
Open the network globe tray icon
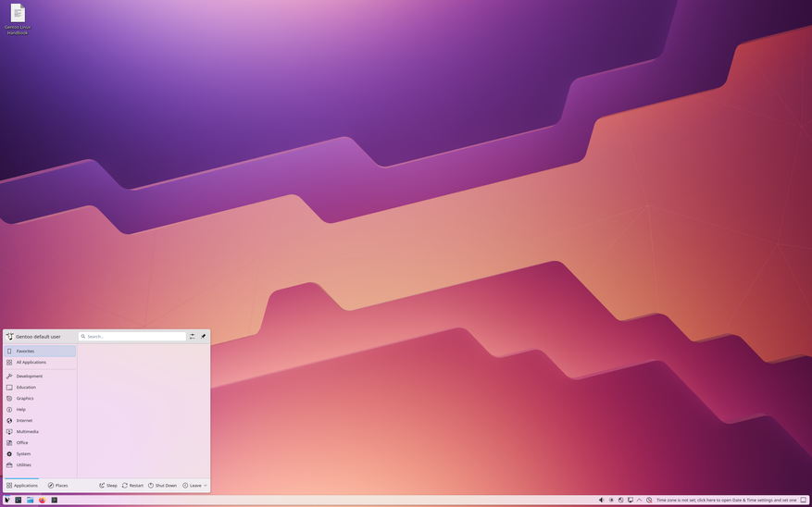(x=620, y=501)
